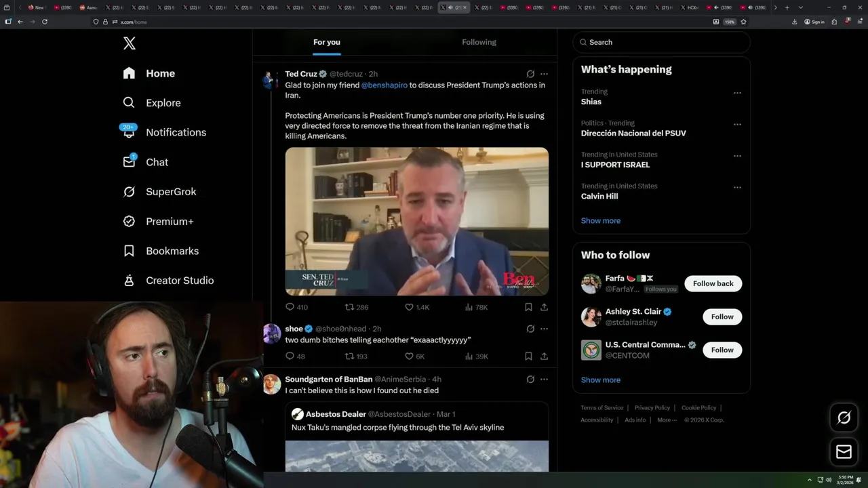Image resolution: width=868 pixels, height=488 pixels.
Task: Open options for Calvin Hill trend
Action: [x=737, y=188]
